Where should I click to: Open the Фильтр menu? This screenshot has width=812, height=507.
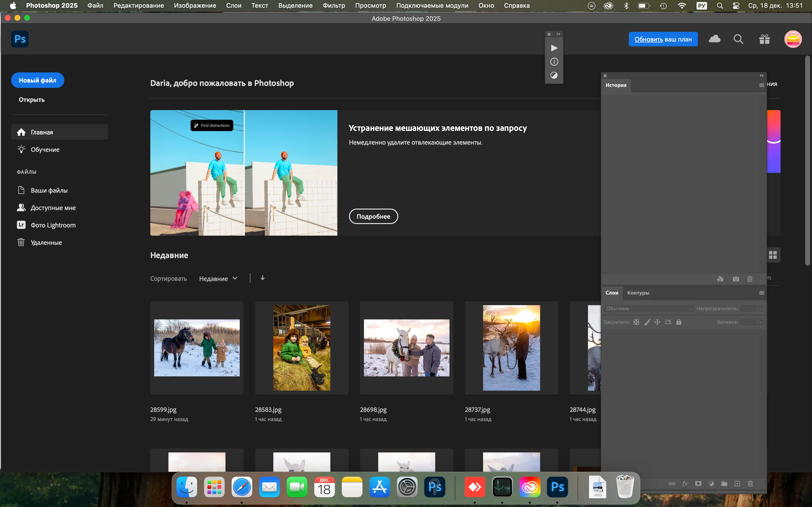tap(333, 5)
